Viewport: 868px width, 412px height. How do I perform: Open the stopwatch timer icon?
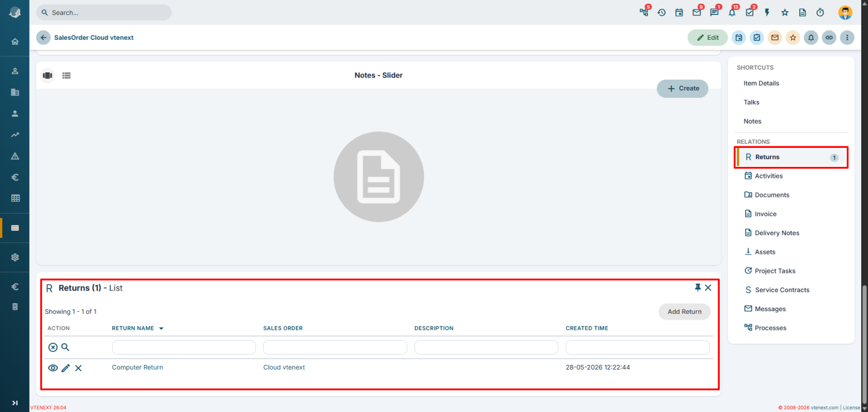pyautogui.click(x=820, y=12)
